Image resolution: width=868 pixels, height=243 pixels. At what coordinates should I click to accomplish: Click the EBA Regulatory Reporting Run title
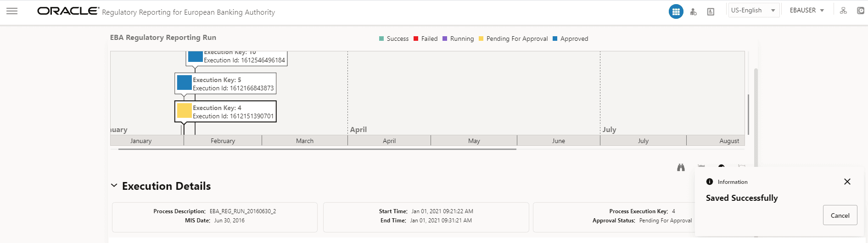click(x=163, y=38)
